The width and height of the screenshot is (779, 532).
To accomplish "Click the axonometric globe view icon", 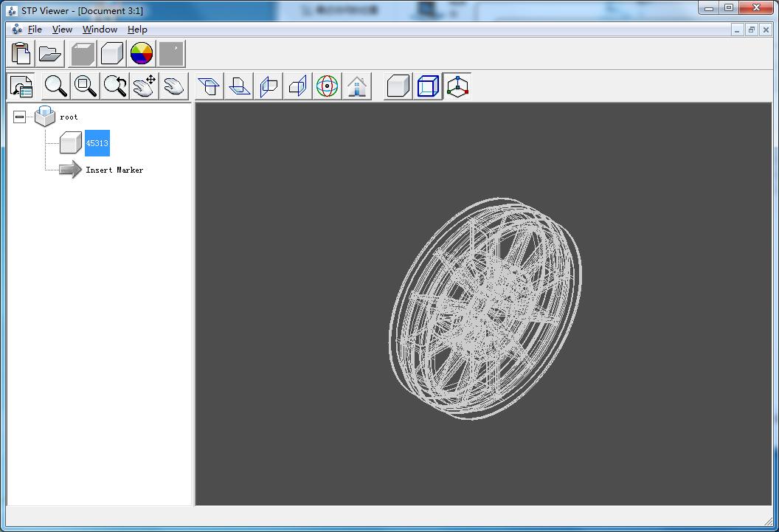I will [327, 86].
